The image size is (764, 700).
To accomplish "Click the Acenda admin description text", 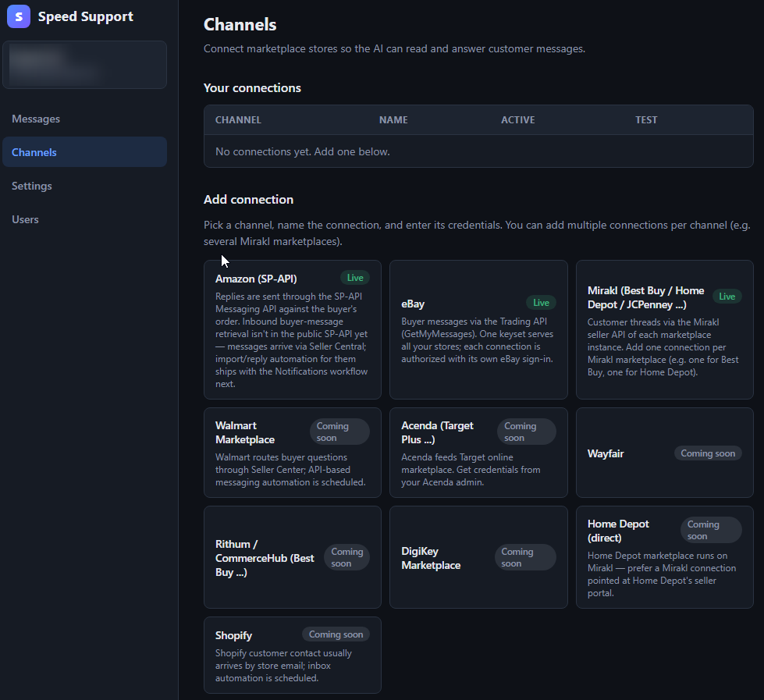I will [x=471, y=470].
